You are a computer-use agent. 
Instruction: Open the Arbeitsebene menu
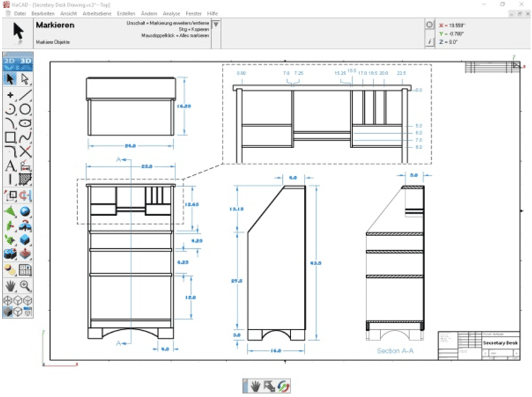(x=97, y=13)
